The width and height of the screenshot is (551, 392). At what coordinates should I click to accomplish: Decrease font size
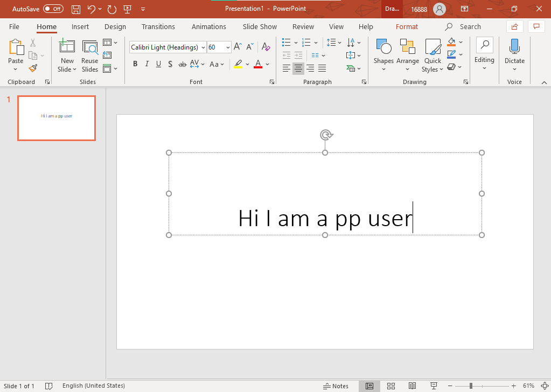pyautogui.click(x=250, y=47)
